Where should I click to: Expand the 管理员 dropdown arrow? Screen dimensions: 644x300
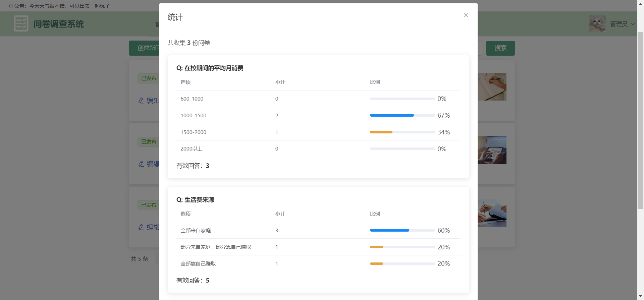pos(633,24)
